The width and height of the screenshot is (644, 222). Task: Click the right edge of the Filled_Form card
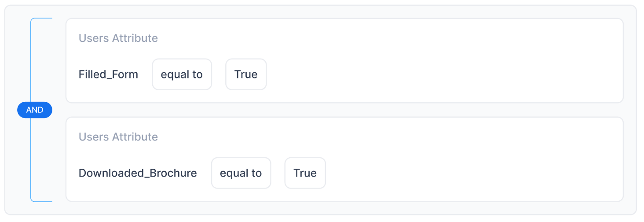[x=623, y=61]
